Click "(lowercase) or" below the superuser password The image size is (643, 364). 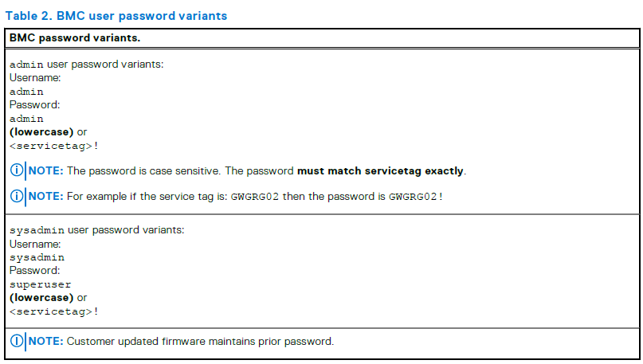pos(49,298)
